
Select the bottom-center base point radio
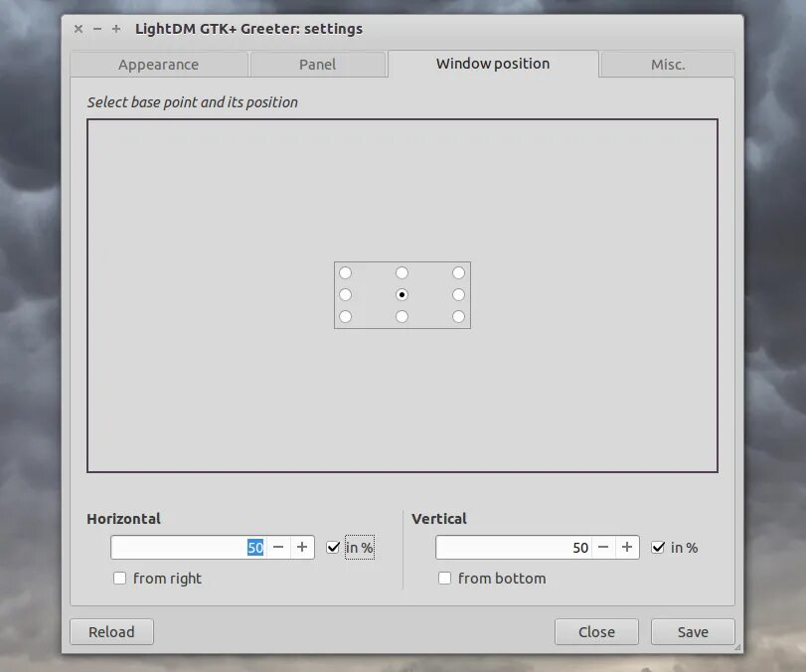[x=402, y=317]
